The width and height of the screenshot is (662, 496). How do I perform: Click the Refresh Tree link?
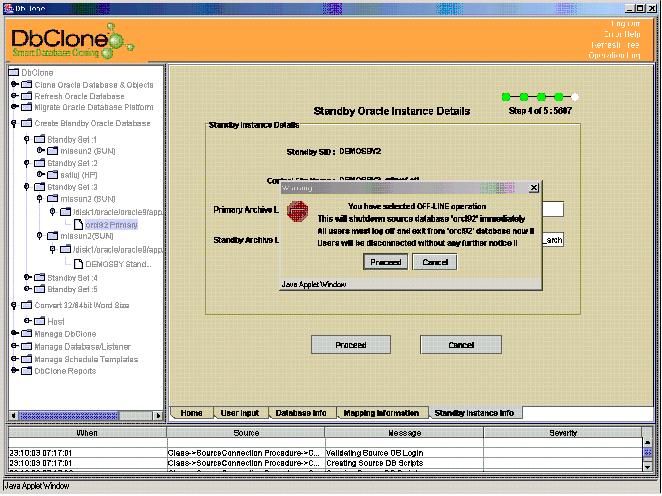pyautogui.click(x=616, y=45)
